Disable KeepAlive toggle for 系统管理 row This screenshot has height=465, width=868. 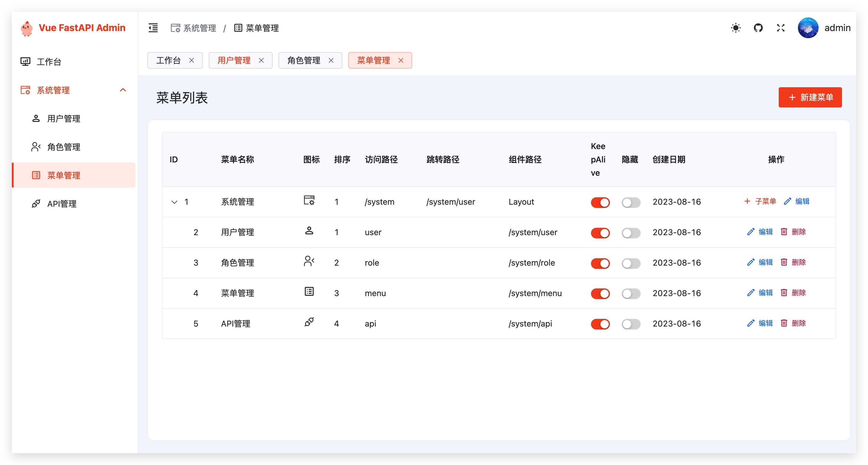click(600, 202)
